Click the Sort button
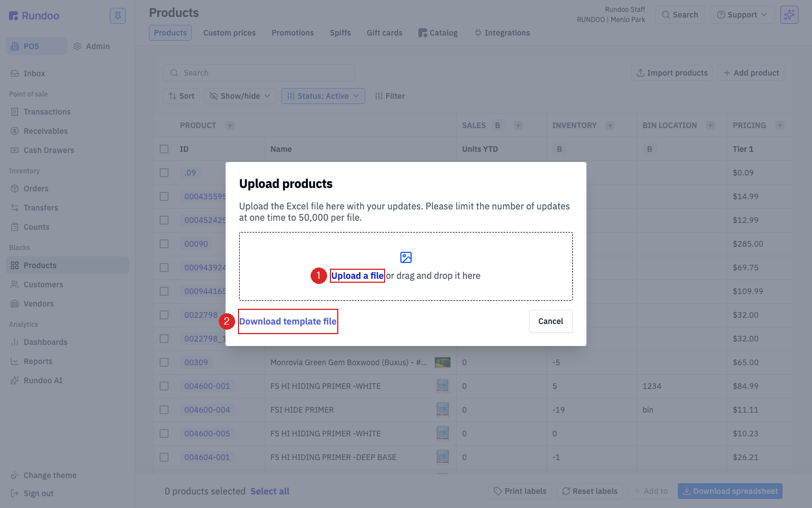The width and height of the screenshot is (812, 508). click(x=182, y=96)
